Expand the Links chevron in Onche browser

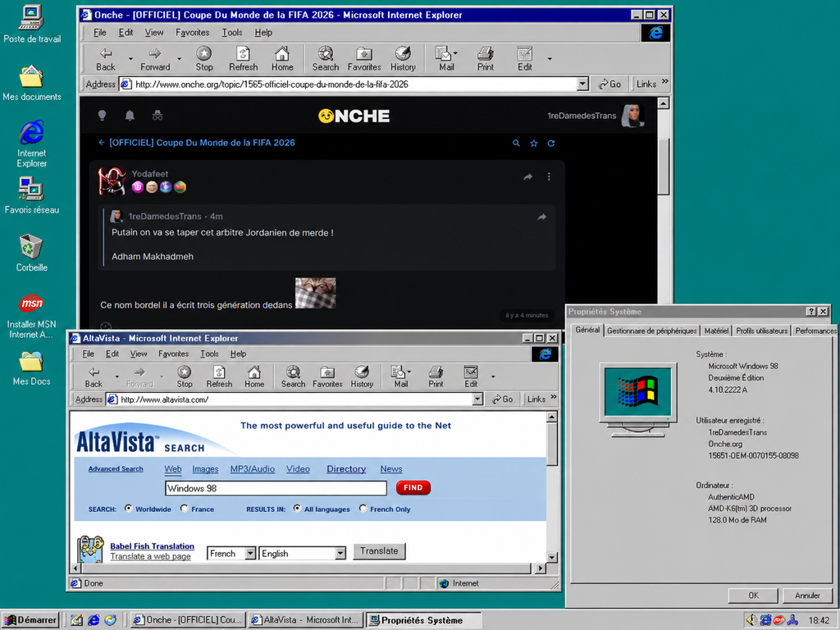pos(665,82)
